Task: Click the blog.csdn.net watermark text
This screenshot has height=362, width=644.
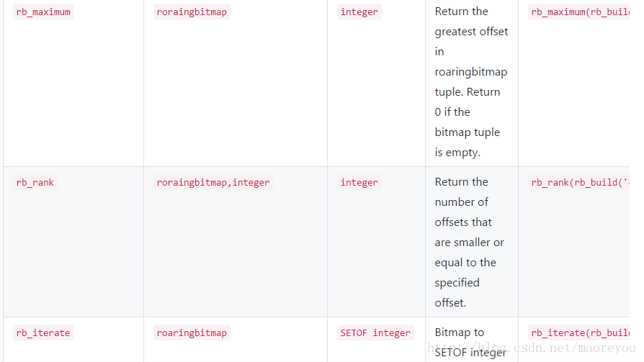Action: pos(531,348)
